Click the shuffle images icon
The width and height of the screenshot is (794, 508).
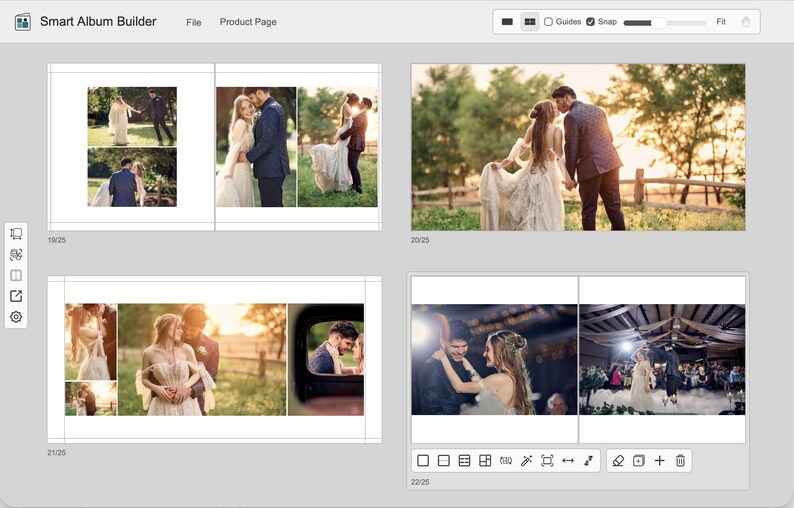(x=588, y=460)
